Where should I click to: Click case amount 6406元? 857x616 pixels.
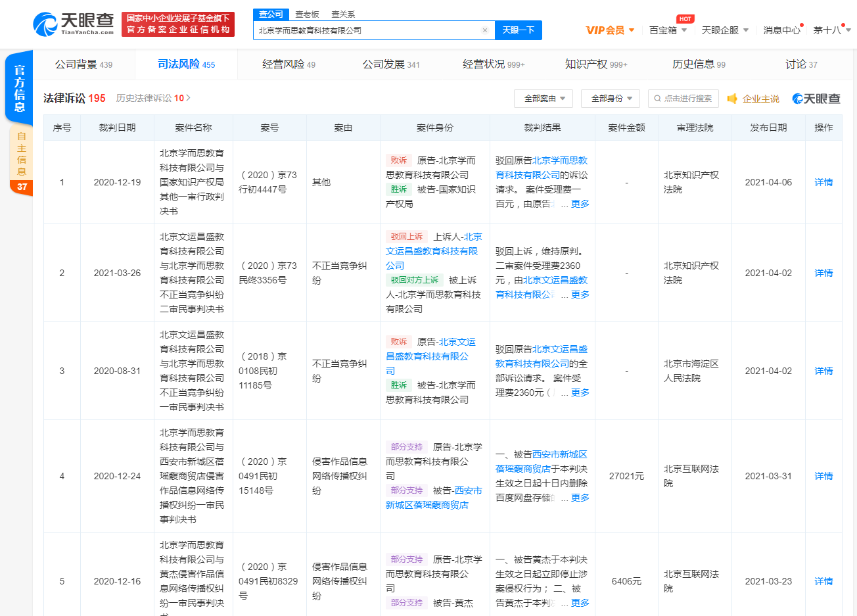(x=626, y=581)
